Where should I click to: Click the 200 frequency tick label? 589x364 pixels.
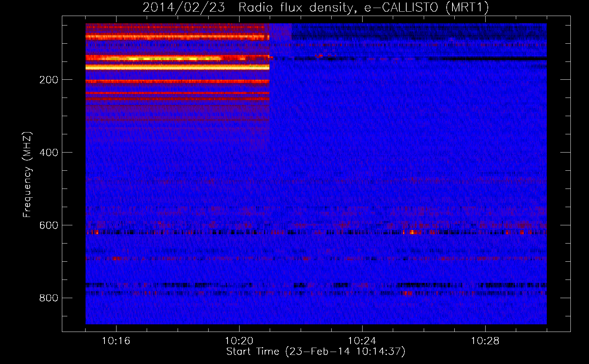click(49, 80)
